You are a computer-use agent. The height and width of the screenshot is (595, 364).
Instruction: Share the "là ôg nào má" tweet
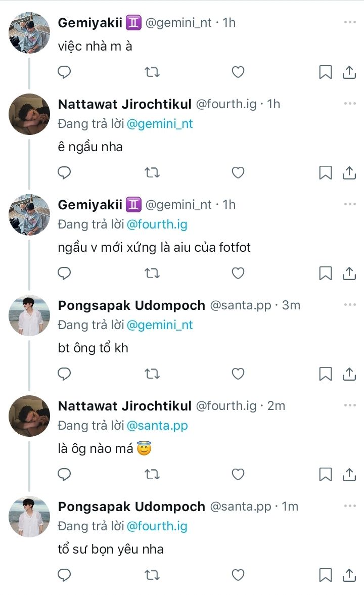(349, 475)
